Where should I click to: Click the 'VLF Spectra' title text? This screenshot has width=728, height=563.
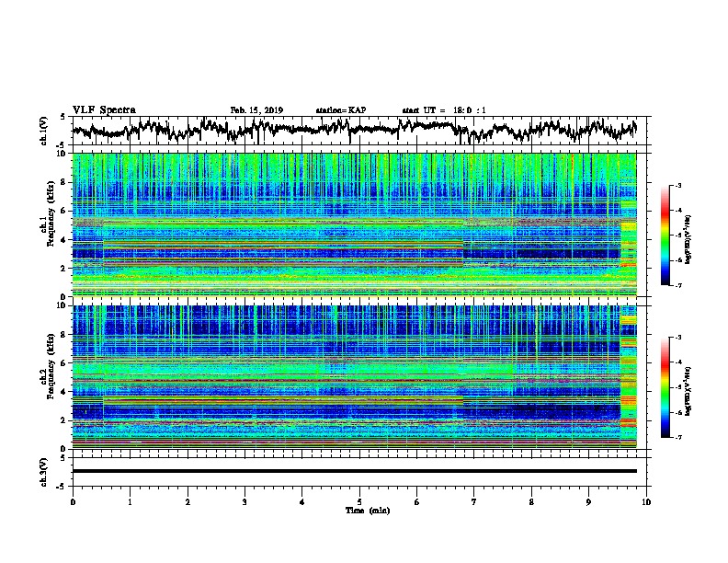pos(104,110)
